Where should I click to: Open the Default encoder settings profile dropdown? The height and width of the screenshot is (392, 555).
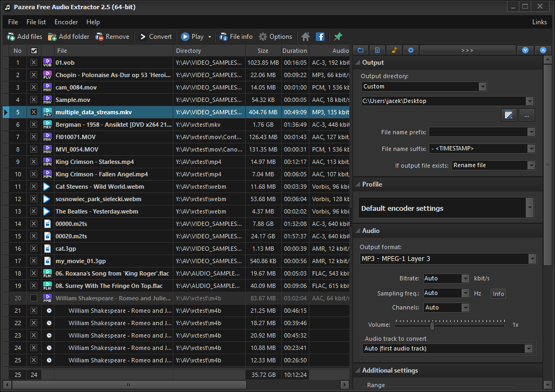530,208
